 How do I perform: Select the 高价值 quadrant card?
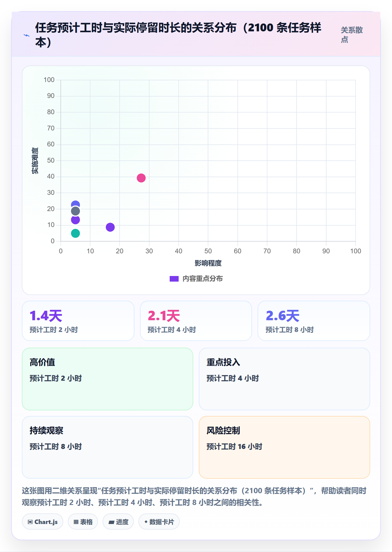point(108,379)
